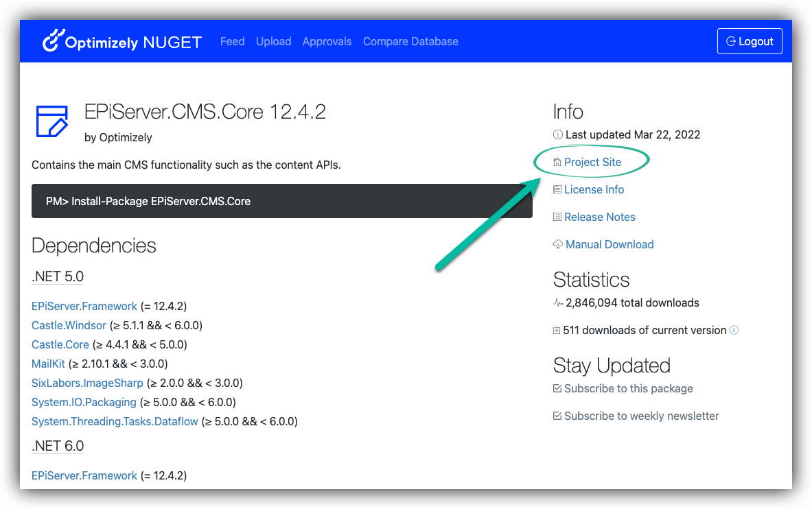
Task: Open the MailKit dependency link
Action: 48,364
